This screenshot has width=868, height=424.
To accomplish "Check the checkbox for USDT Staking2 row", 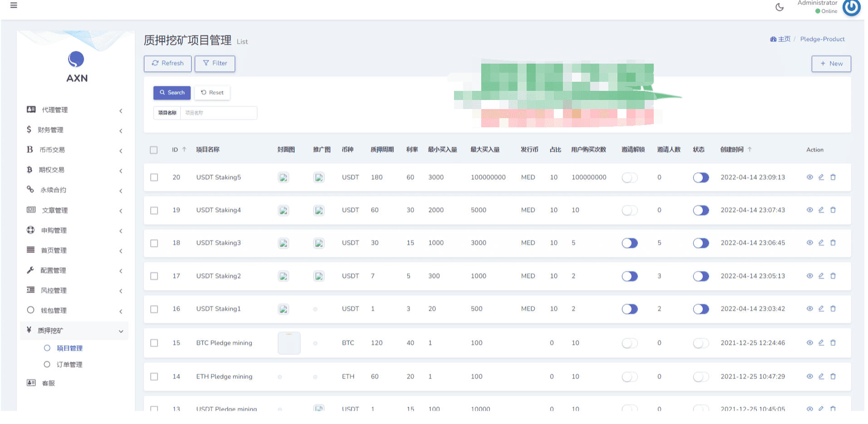I will coord(154,276).
